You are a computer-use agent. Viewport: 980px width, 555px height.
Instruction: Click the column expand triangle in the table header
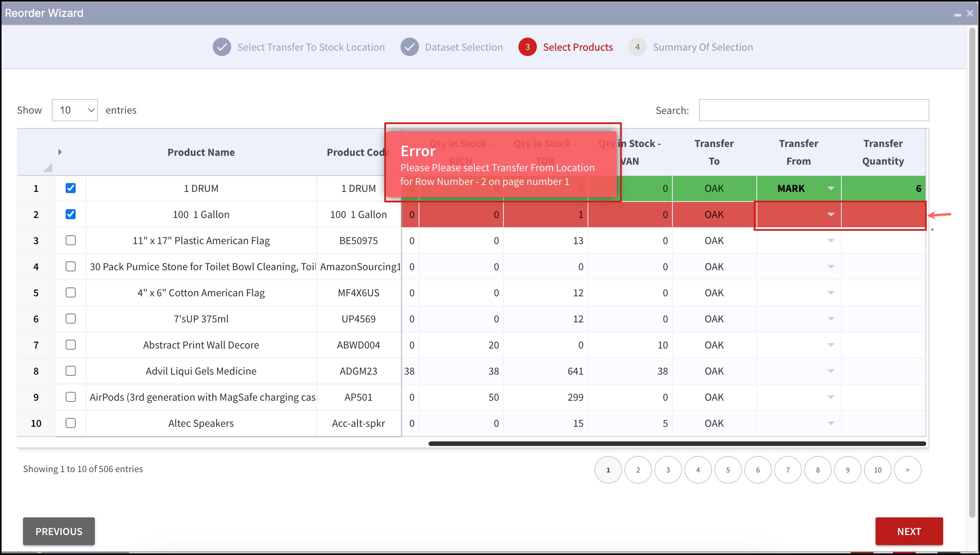coord(60,152)
